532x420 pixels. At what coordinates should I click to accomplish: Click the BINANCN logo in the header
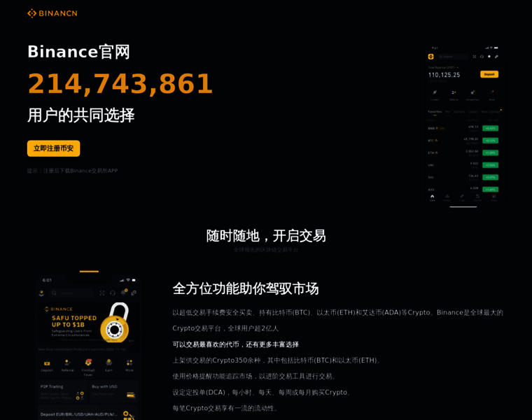(52, 13)
